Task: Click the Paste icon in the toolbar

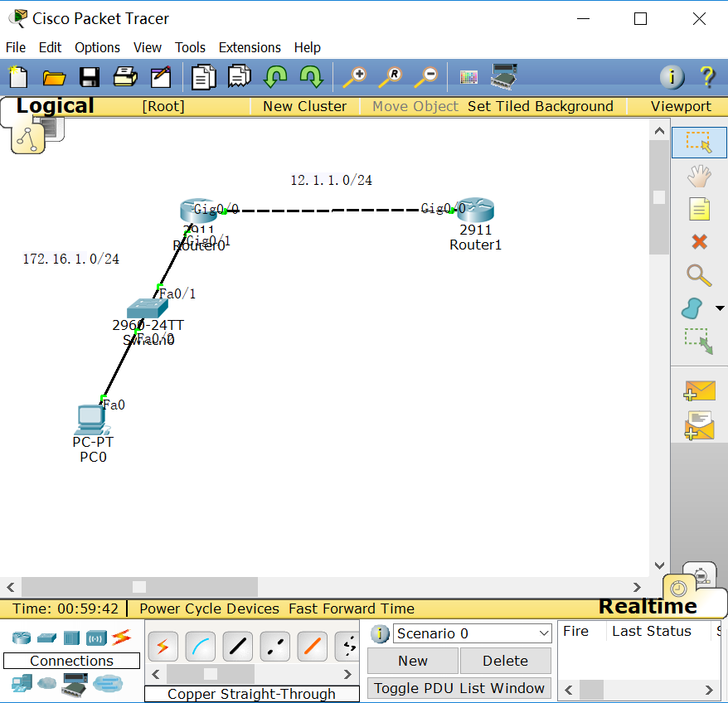Action: [240, 76]
